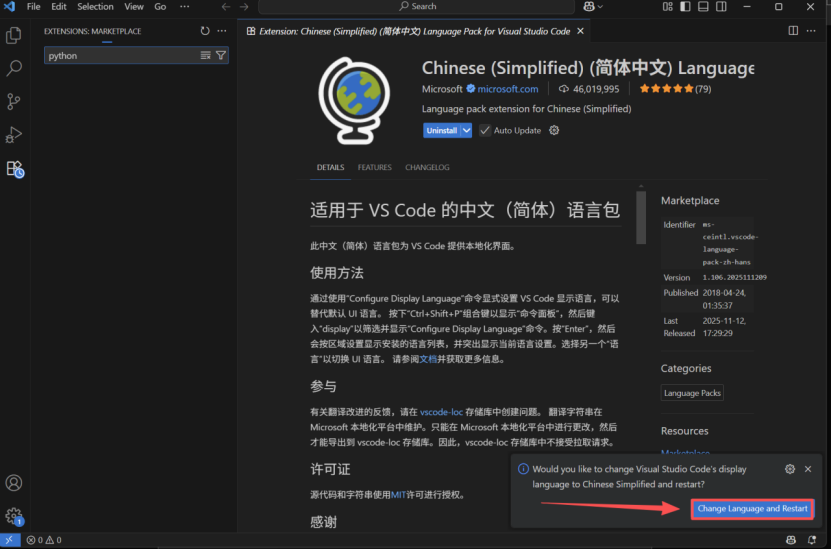Open editor more actions menu

(811, 31)
